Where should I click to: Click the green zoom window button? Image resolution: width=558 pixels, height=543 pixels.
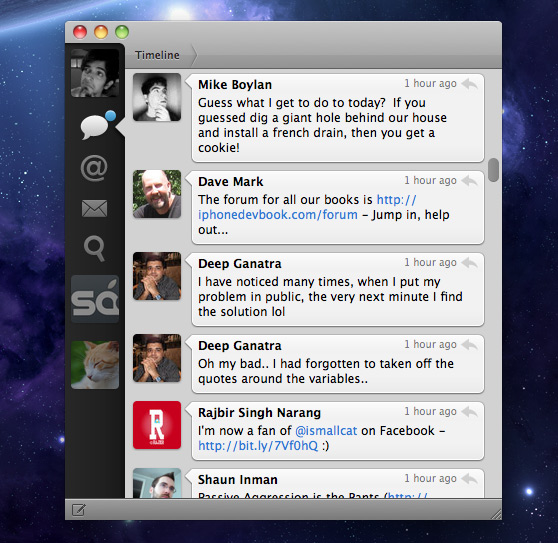[122, 32]
